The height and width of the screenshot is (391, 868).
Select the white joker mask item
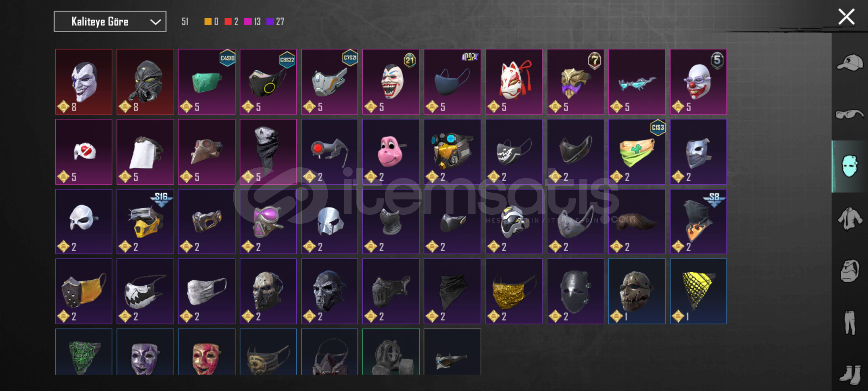click(x=84, y=82)
